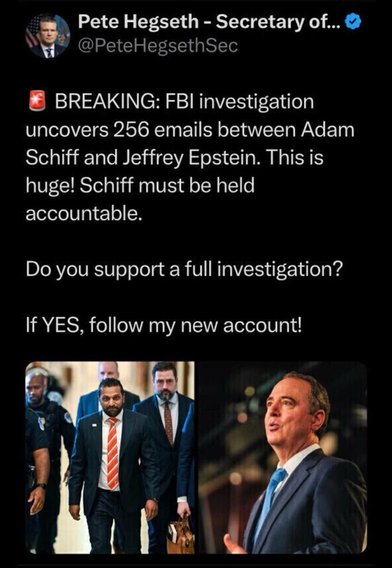The height and width of the screenshot is (568, 392).
Task: Click the brown leather briefcase in photo
Action: pos(181,536)
